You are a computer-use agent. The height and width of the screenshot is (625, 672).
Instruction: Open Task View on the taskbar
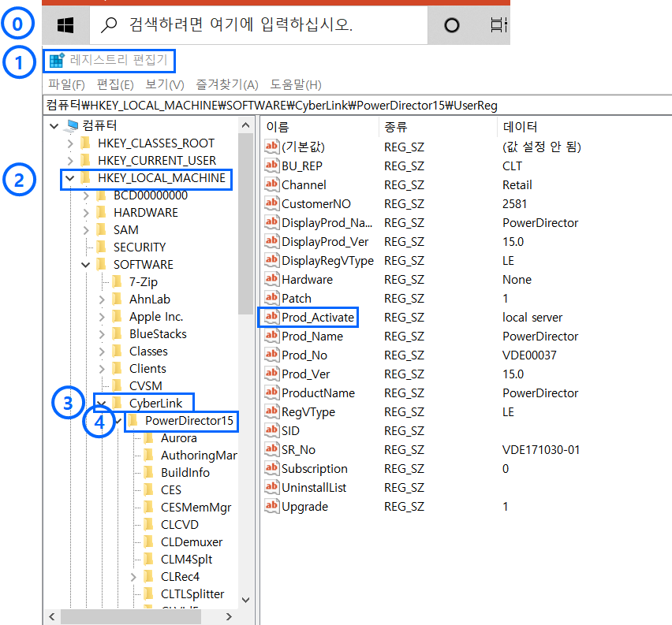point(498,25)
